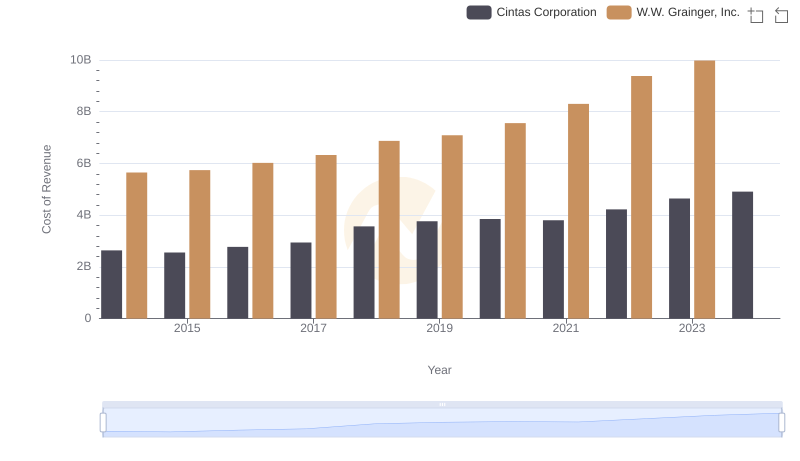Click the W.W. Grainger bar for 2023

coord(704,189)
